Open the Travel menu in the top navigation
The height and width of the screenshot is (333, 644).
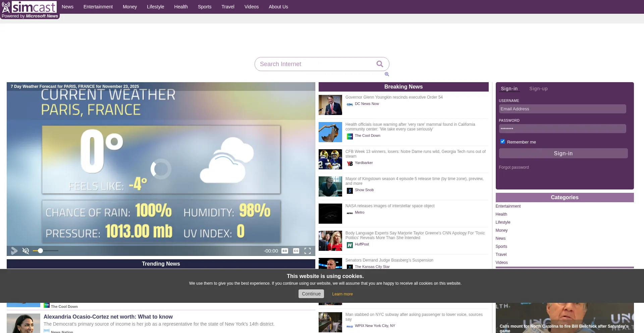pos(228,7)
